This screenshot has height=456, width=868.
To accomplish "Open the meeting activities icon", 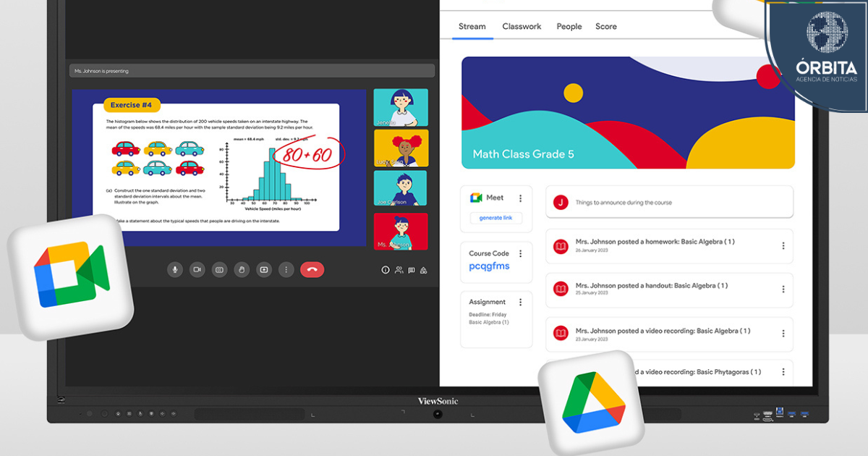I will click(424, 270).
